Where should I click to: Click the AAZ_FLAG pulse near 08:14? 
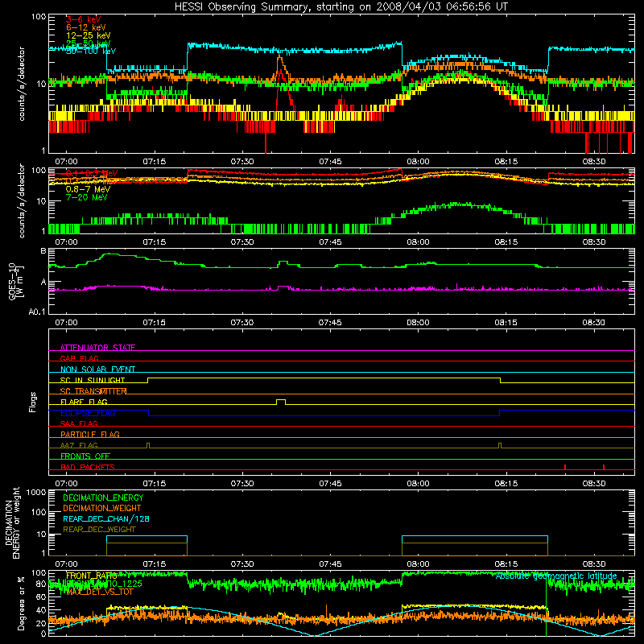tap(500, 446)
